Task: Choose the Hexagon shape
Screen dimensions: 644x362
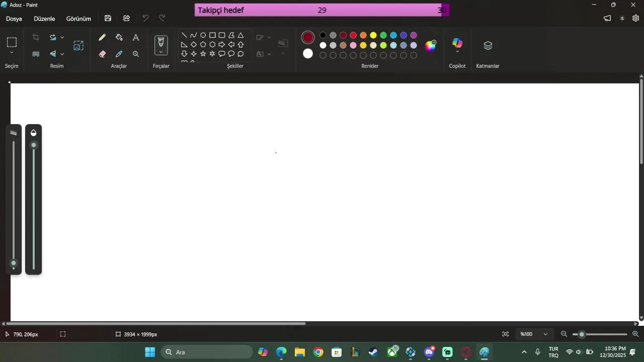Action: (212, 44)
